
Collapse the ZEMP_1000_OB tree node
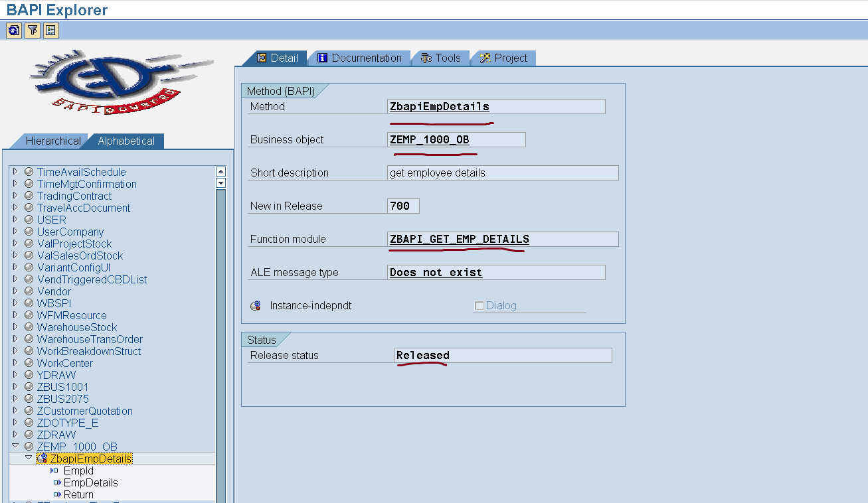pyautogui.click(x=15, y=446)
